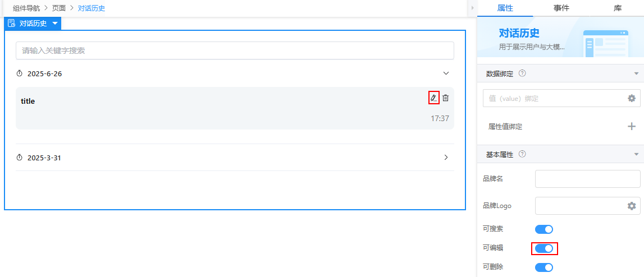This screenshot has width=644, height=277.
Task: Open gear settings in value binding field
Action: [632, 99]
